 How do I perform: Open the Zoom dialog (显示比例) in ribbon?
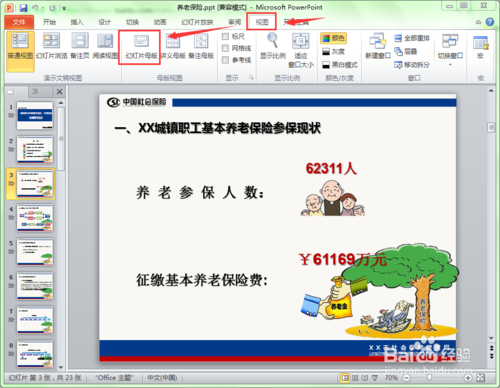click(x=273, y=46)
